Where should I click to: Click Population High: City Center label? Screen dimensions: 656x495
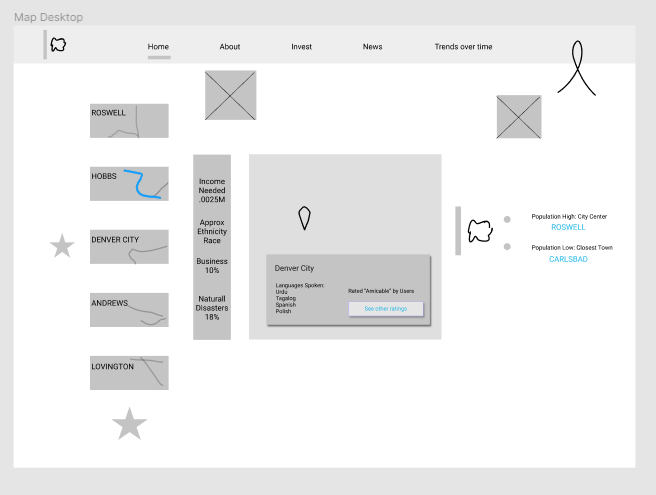click(x=569, y=216)
